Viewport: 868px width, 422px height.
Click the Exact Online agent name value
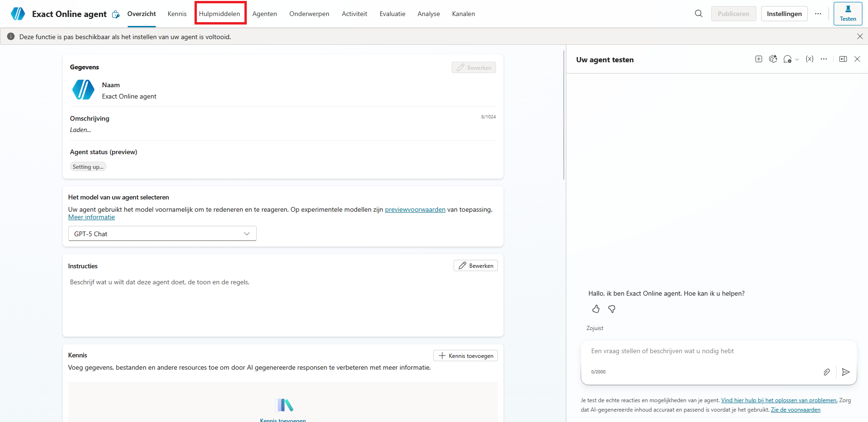tap(129, 96)
